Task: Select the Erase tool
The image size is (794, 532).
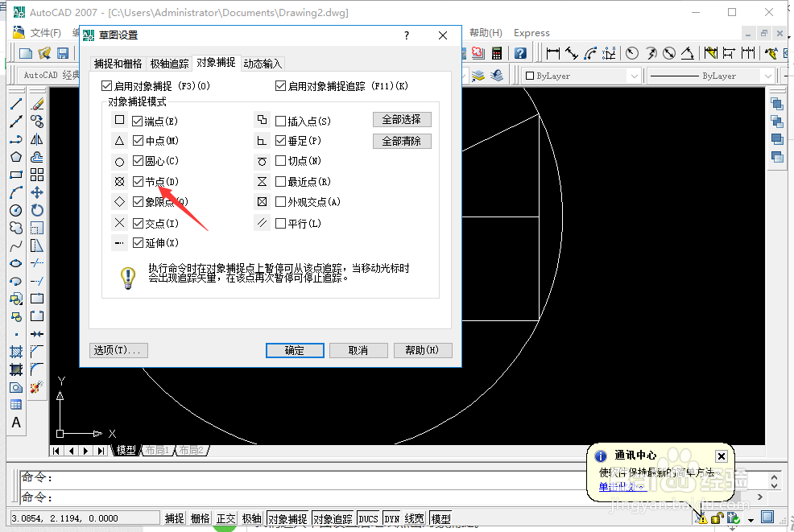Action: [37, 104]
